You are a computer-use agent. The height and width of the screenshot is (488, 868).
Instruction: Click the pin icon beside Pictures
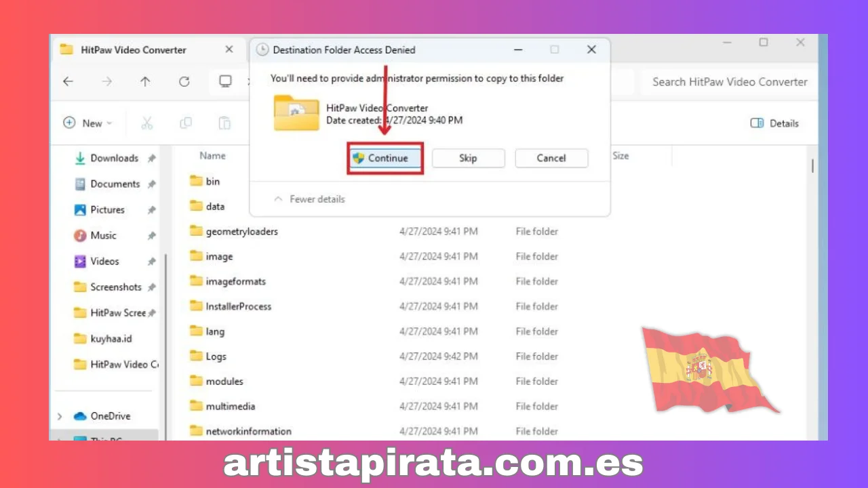point(152,209)
